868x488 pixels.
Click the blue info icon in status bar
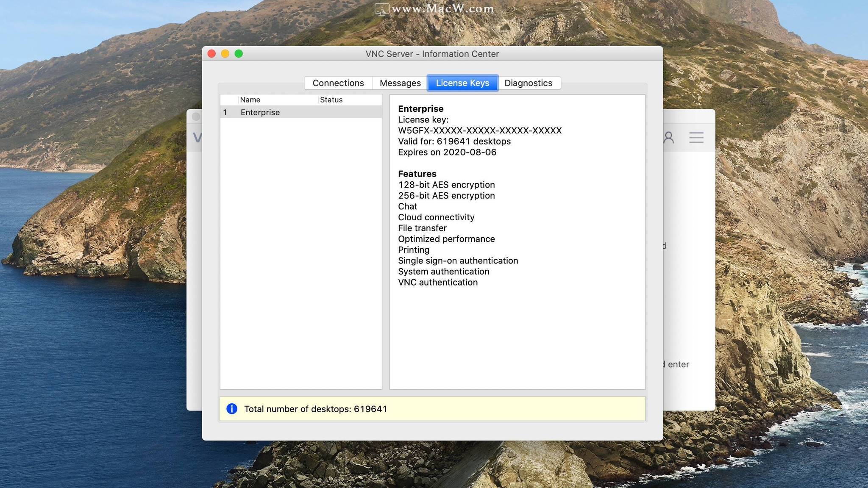(232, 409)
